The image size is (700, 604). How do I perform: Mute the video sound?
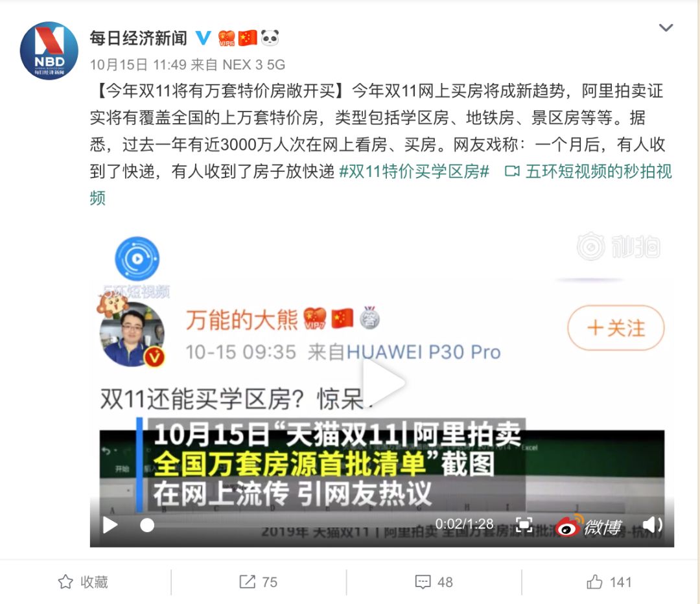coord(652,525)
